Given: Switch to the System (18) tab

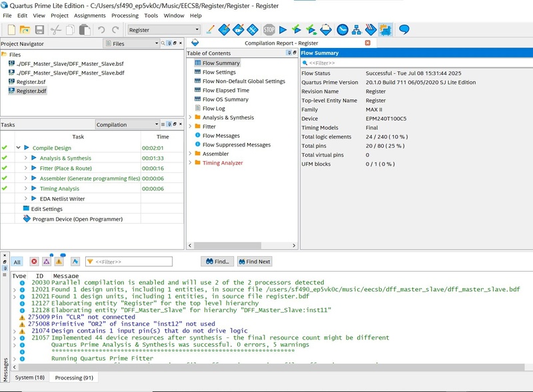Looking at the screenshot, I should click(x=30, y=377).
